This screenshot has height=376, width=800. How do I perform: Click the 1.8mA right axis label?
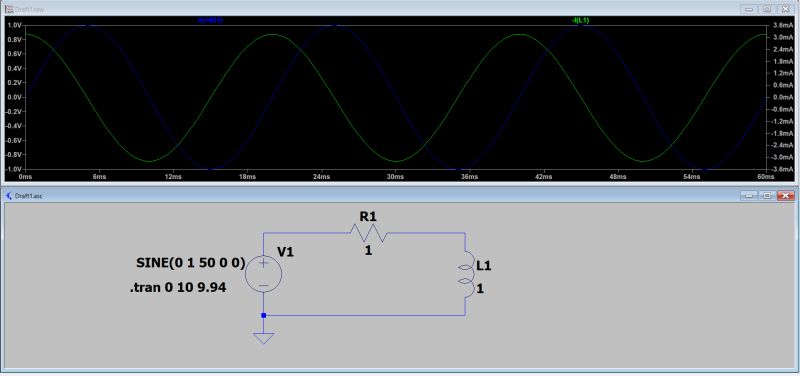(x=782, y=61)
